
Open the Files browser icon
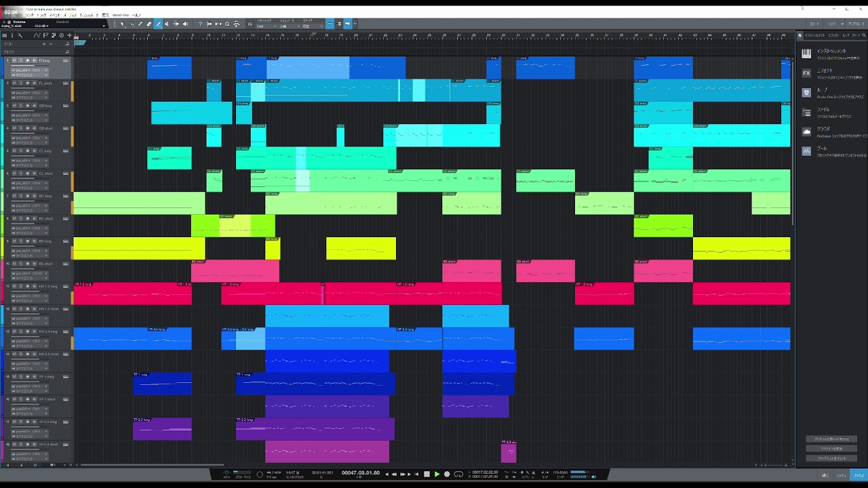pos(806,112)
